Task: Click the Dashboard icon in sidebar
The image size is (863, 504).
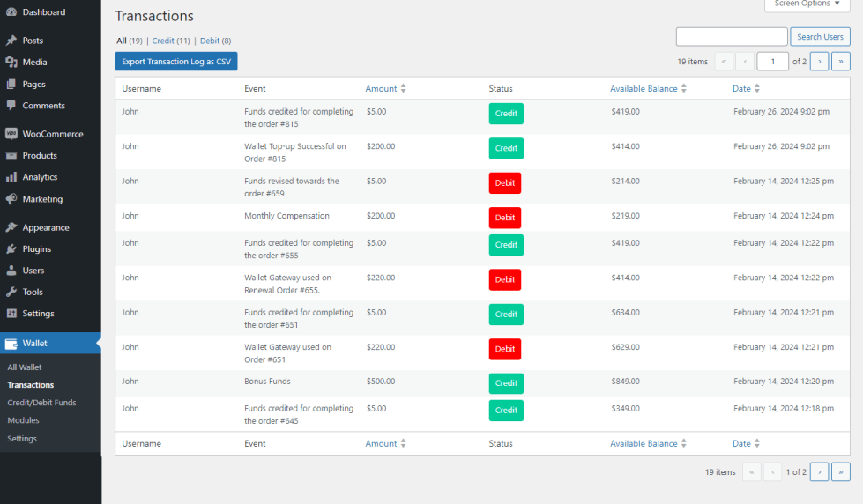Action: [x=11, y=12]
